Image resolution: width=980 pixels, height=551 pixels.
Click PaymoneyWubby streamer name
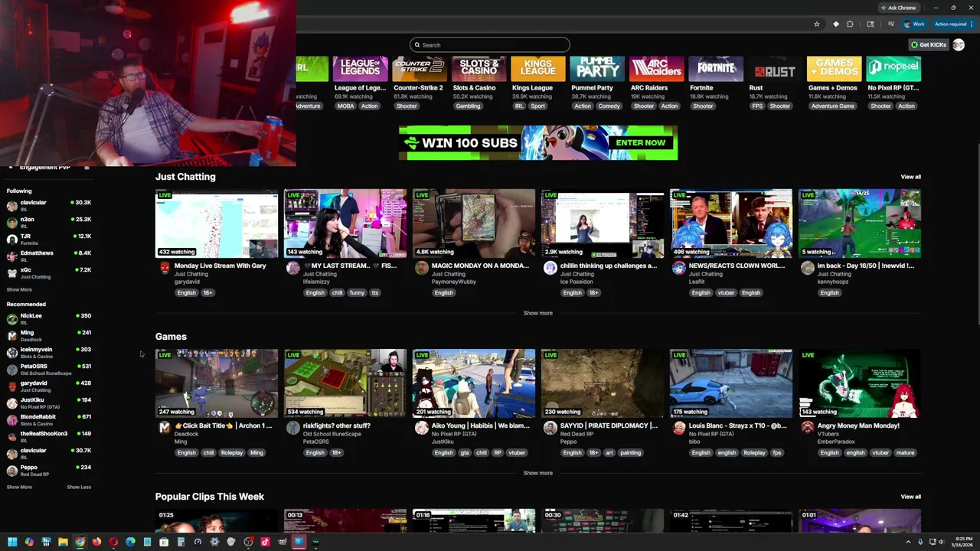click(453, 282)
